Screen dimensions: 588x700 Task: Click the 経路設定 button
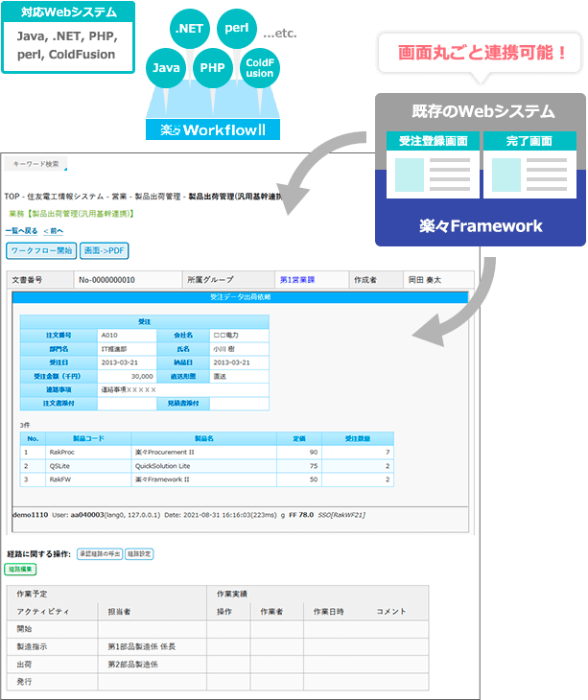(139, 554)
